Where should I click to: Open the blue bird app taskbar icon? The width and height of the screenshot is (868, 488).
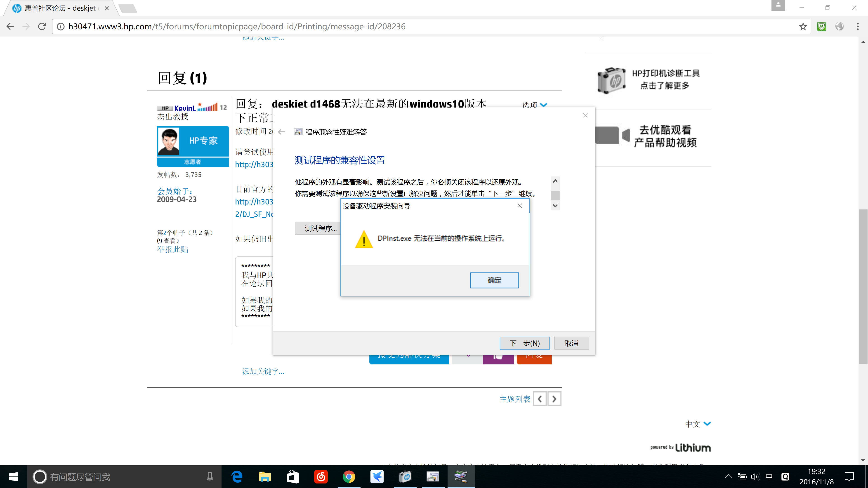point(377,477)
